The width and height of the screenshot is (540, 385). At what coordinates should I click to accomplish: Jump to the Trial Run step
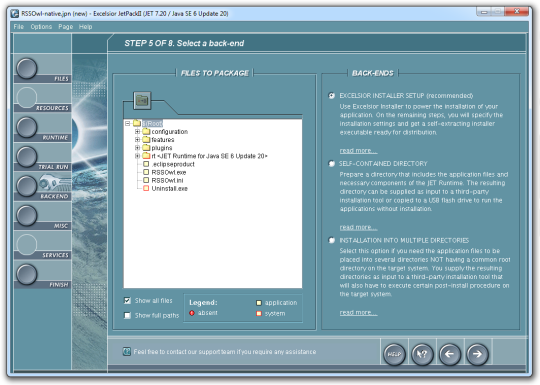click(x=27, y=157)
